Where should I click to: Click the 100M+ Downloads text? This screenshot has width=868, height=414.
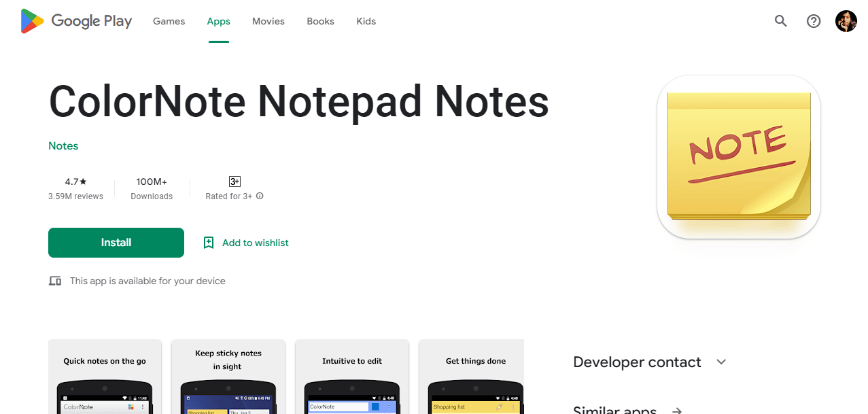pyautogui.click(x=152, y=188)
